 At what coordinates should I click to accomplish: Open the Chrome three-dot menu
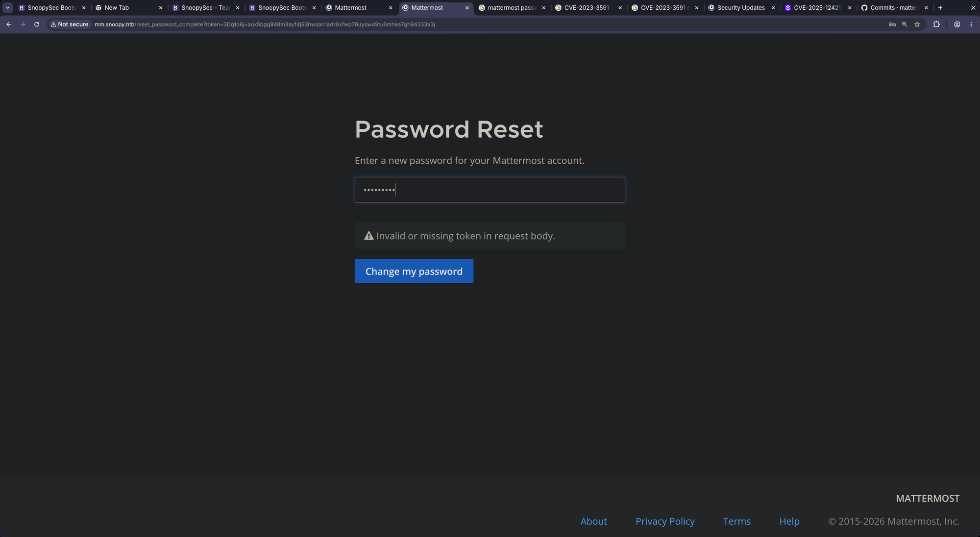pyautogui.click(x=971, y=24)
